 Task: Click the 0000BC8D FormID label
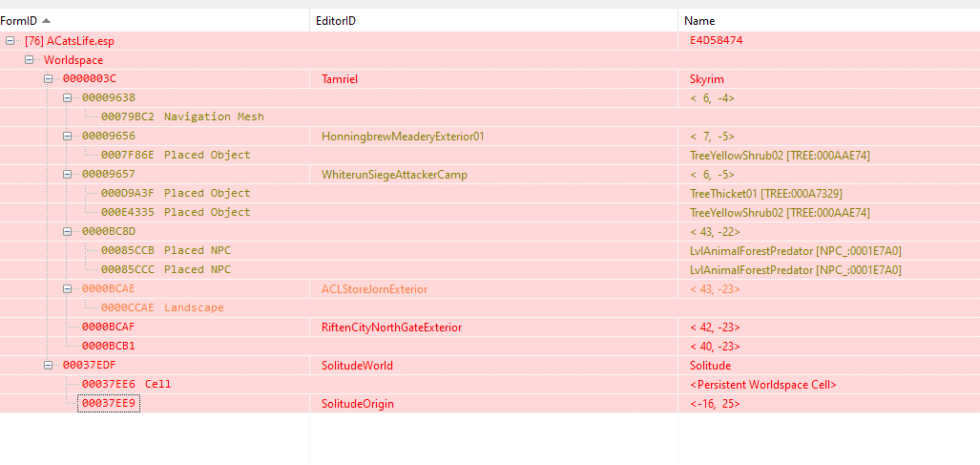coord(108,231)
